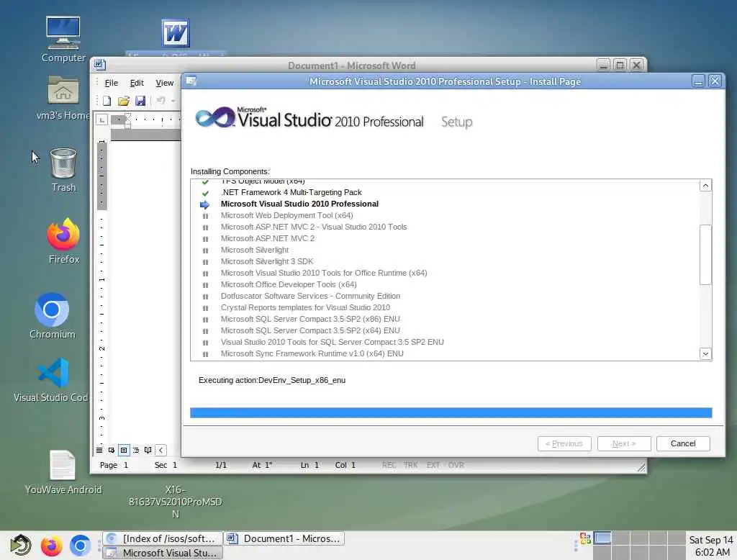Toggle EXT selection mode in Word status bar
This screenshot has width=737, height=560.
click(433, 465)
